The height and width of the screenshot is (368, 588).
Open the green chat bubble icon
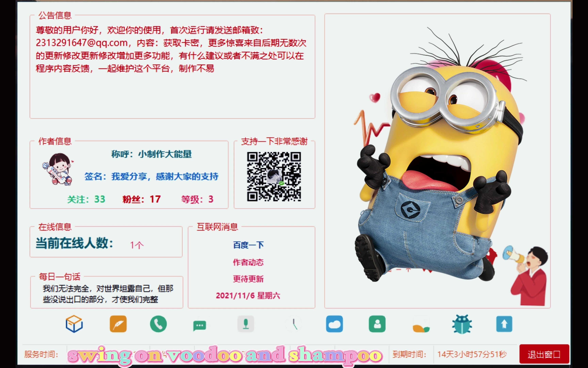point(200,326)
